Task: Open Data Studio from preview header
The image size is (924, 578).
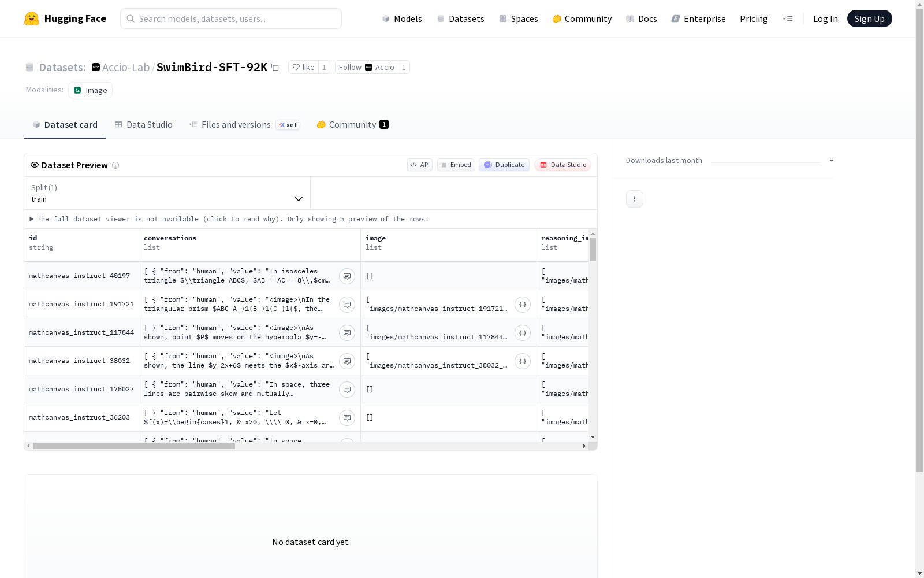Action: point(563,165)
